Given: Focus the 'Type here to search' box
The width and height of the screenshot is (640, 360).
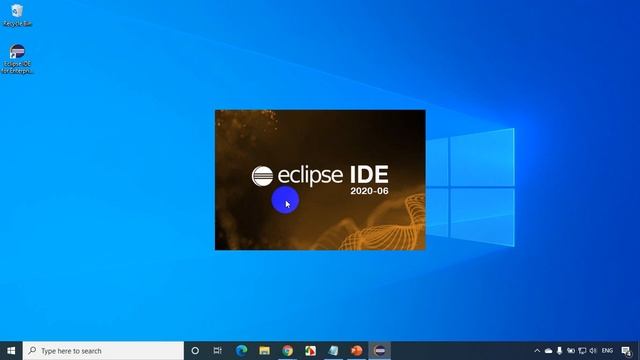Looking at the screenshot, I should (x=103, y=351).
